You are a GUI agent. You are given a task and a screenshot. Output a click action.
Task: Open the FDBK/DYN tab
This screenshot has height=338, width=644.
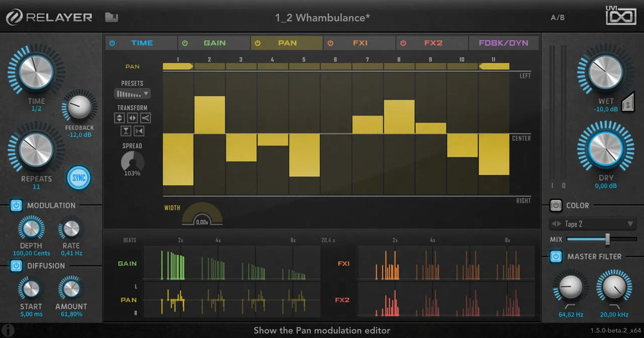point(504,43)
